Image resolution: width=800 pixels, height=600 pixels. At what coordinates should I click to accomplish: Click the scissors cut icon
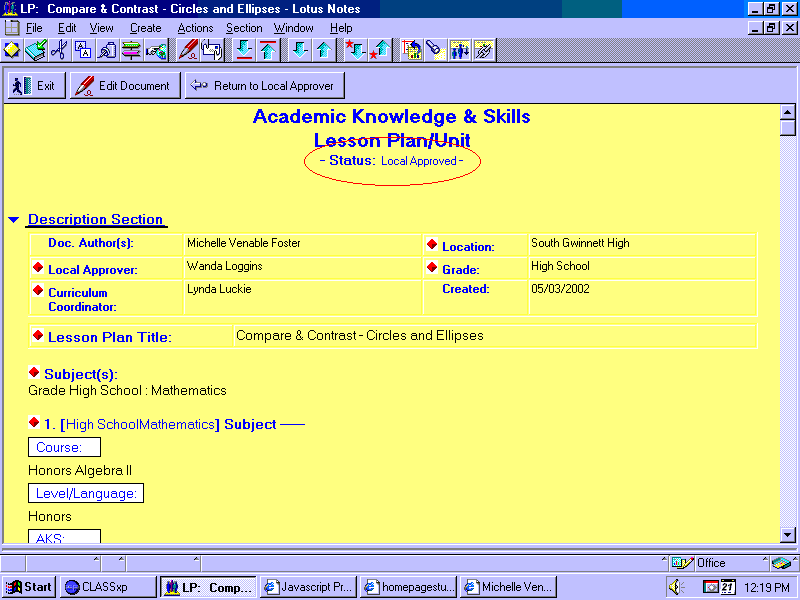pyautogui.click(x=59, y=50)
